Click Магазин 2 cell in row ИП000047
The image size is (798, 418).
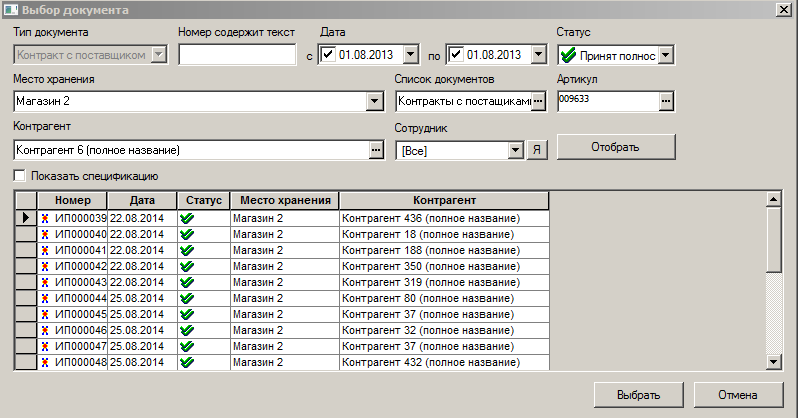[x=285, y=347]
